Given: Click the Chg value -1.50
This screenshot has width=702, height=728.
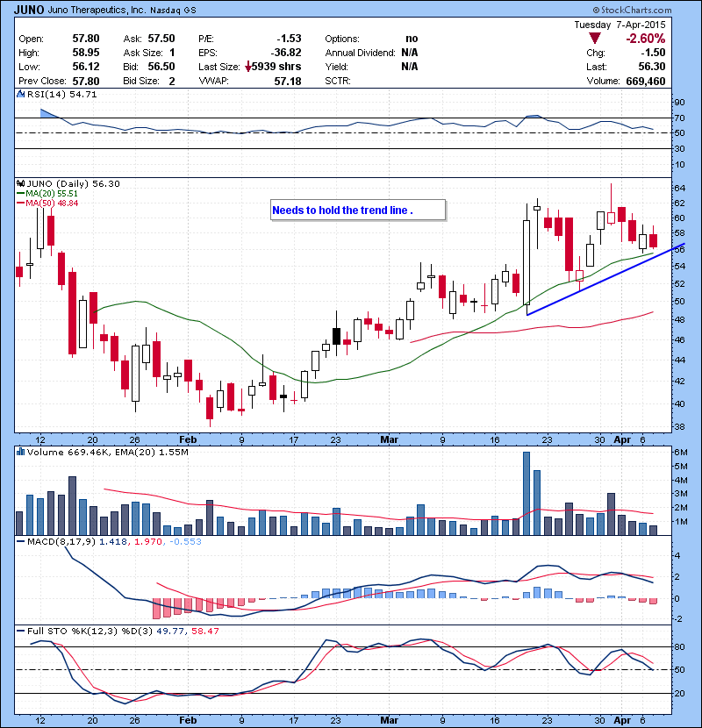Looking at the screenshot, I should click(653, 53).
